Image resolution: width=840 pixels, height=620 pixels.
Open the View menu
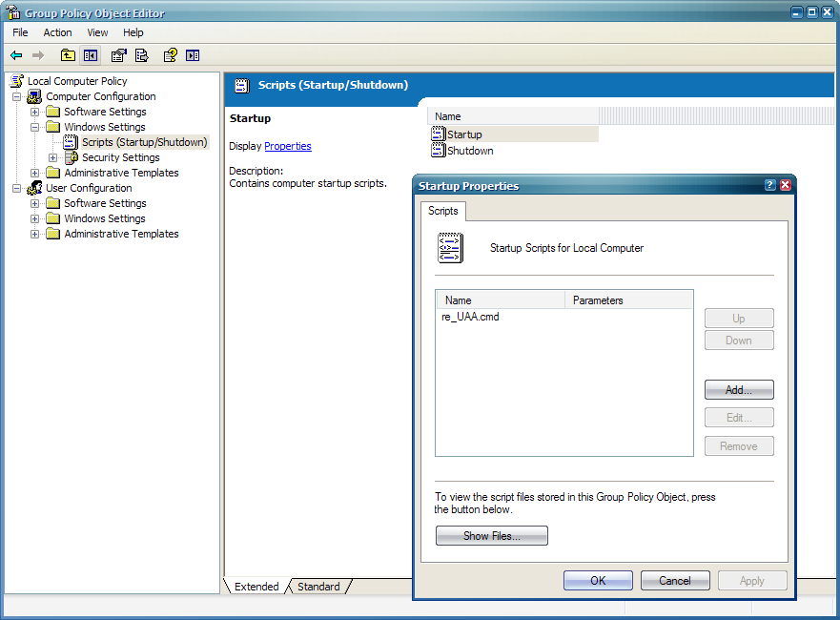click(97, 32)
